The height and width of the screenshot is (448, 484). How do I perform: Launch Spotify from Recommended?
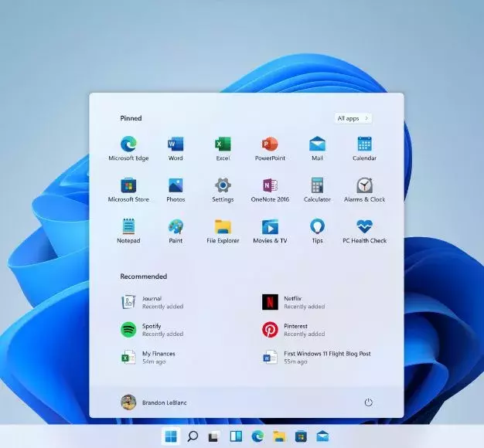[x=152, y=330]
